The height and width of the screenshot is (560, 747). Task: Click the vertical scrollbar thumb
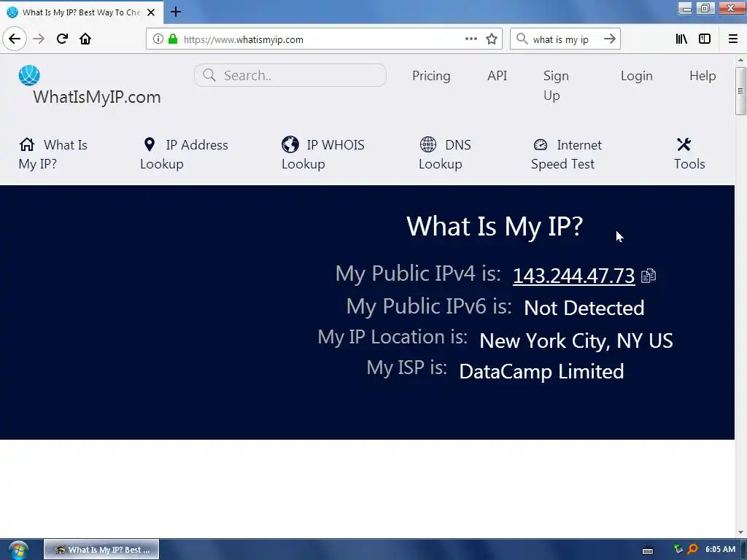click(x=740, y=91)
